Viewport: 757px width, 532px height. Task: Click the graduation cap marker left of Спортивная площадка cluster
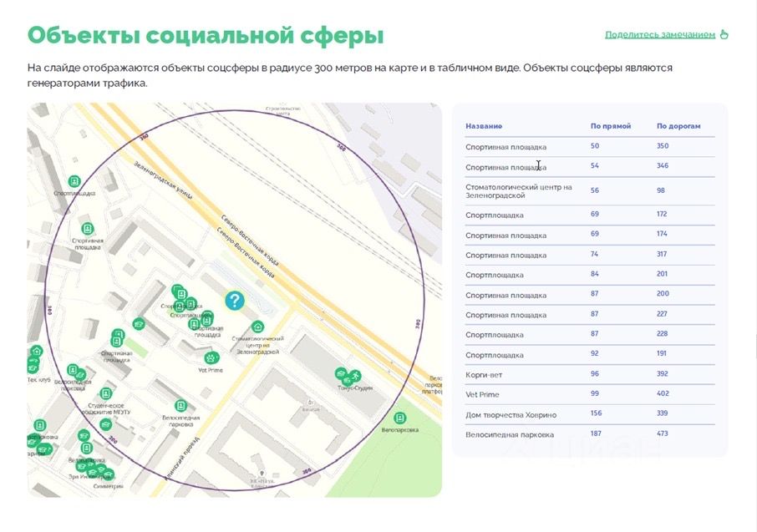pos(139,323)
